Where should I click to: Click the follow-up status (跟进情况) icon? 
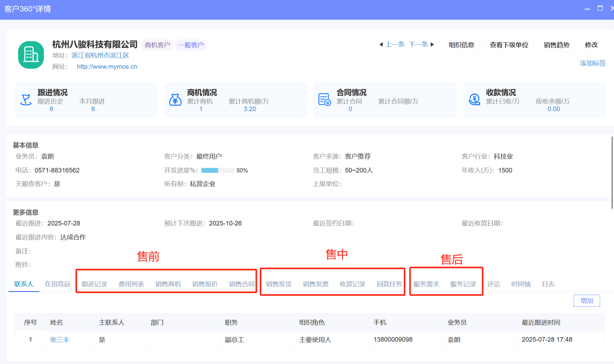pos(26,99)
